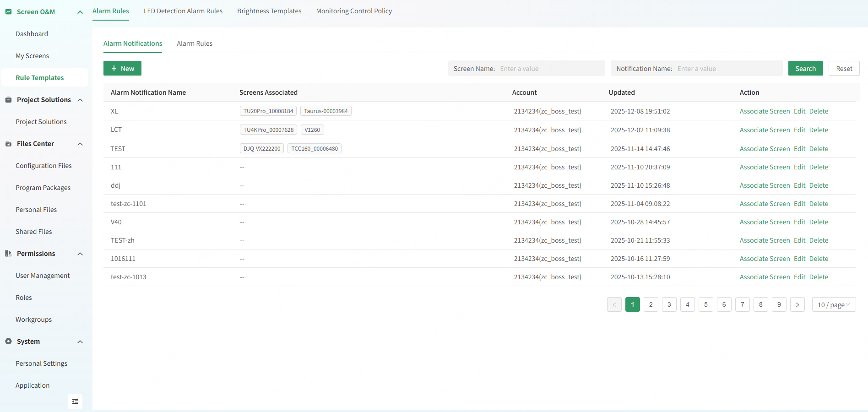Click the Screen O&M sidebar icon
Viewport: 868px width, 412px height.
[8, 12]
